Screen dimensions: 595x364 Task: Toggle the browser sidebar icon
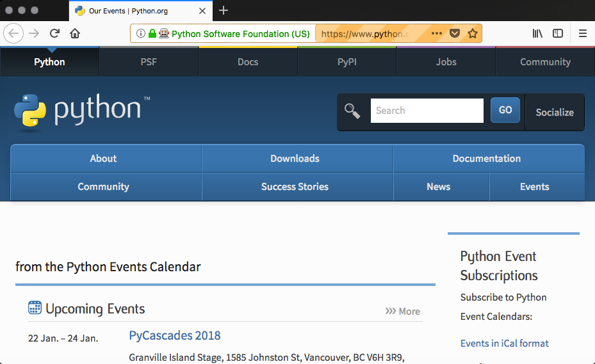click(558, 34)
